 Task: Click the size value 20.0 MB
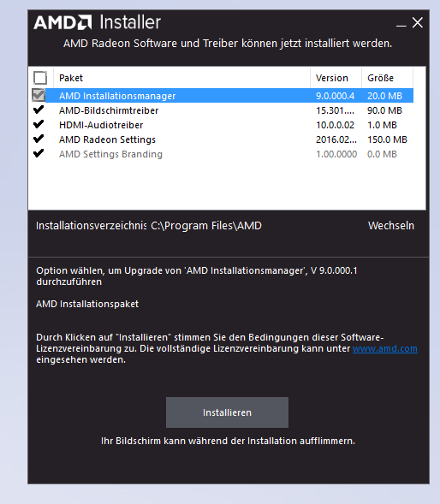384,96
